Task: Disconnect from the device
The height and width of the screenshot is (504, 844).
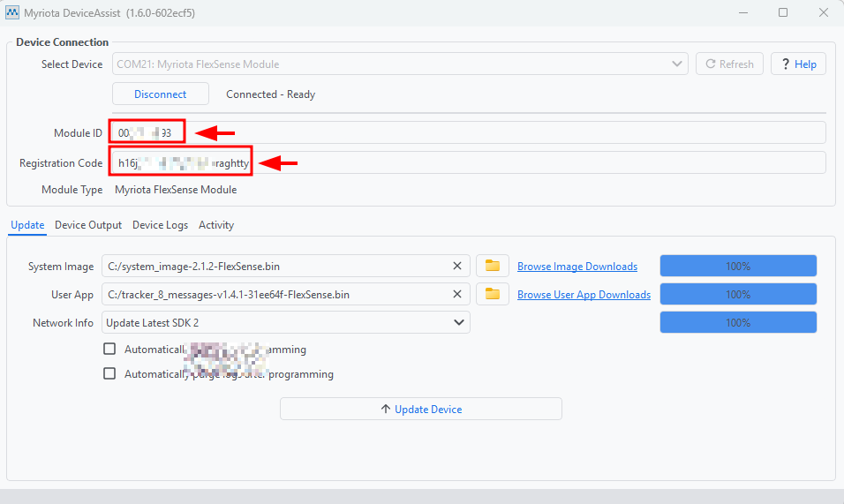Action: (161, 94)
